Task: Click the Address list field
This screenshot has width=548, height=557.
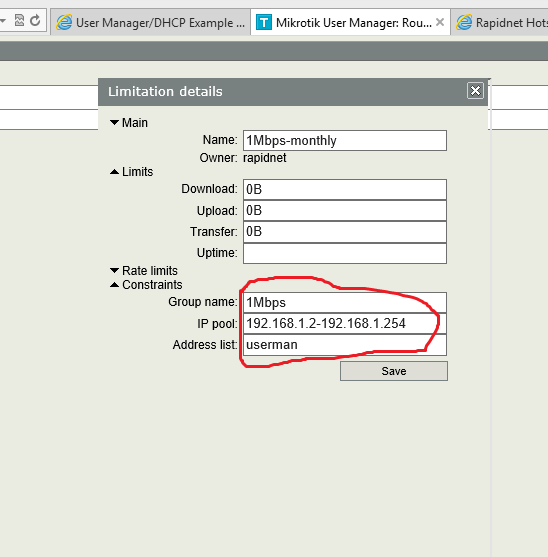Action: point(345,345)
